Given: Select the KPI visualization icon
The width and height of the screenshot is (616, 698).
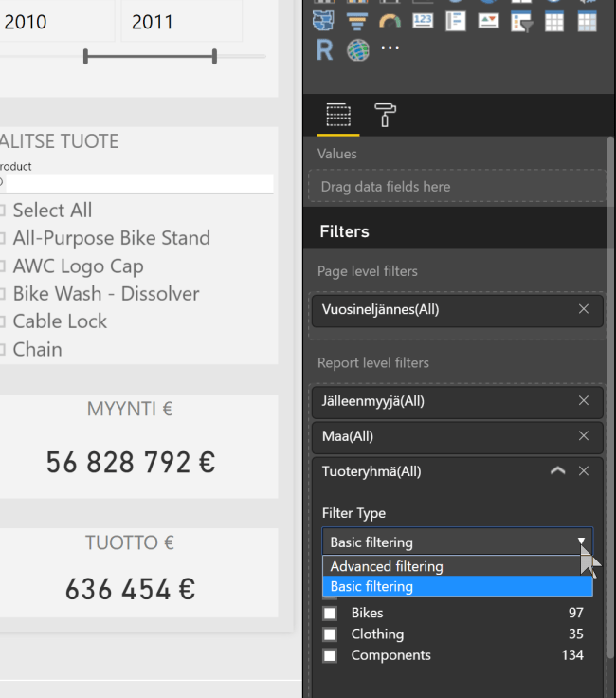Looking at the screenshot, I should pyautogui.click(x=488, y=20).
